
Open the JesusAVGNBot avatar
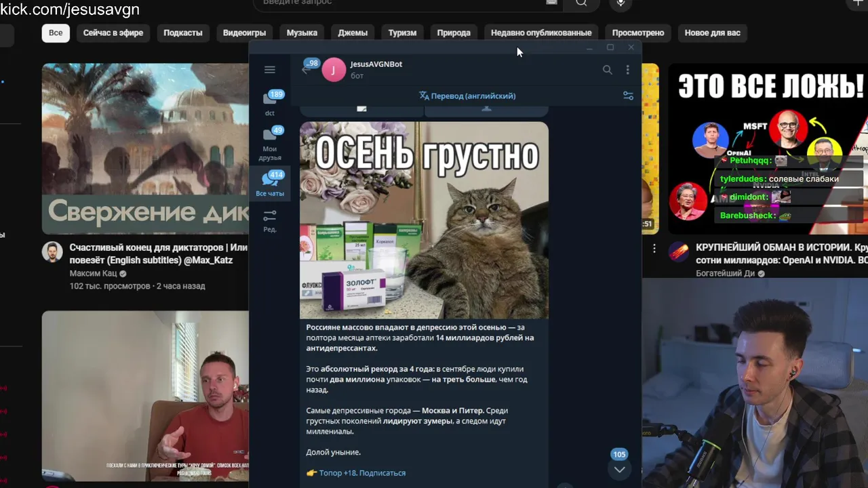[334, 70]
